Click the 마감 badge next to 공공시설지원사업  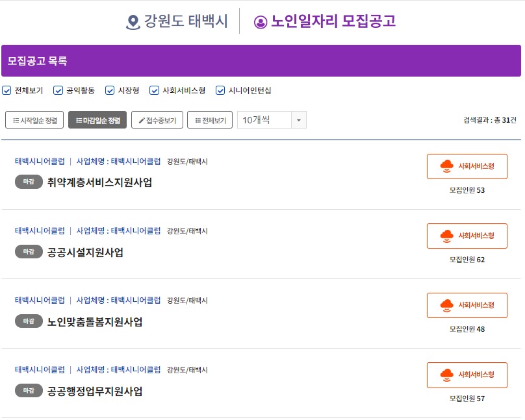pyautogui.click(x=29, y=251)
